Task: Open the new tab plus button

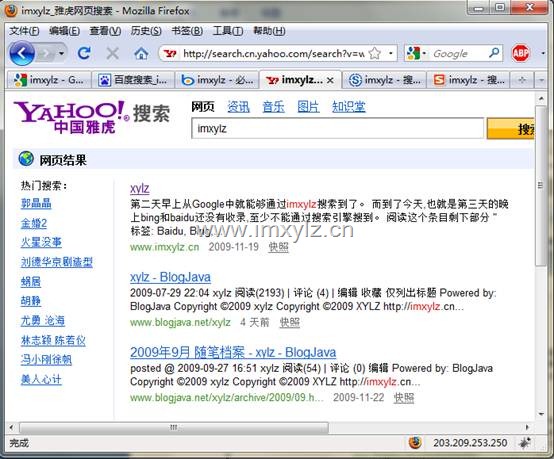Action: 522,80
